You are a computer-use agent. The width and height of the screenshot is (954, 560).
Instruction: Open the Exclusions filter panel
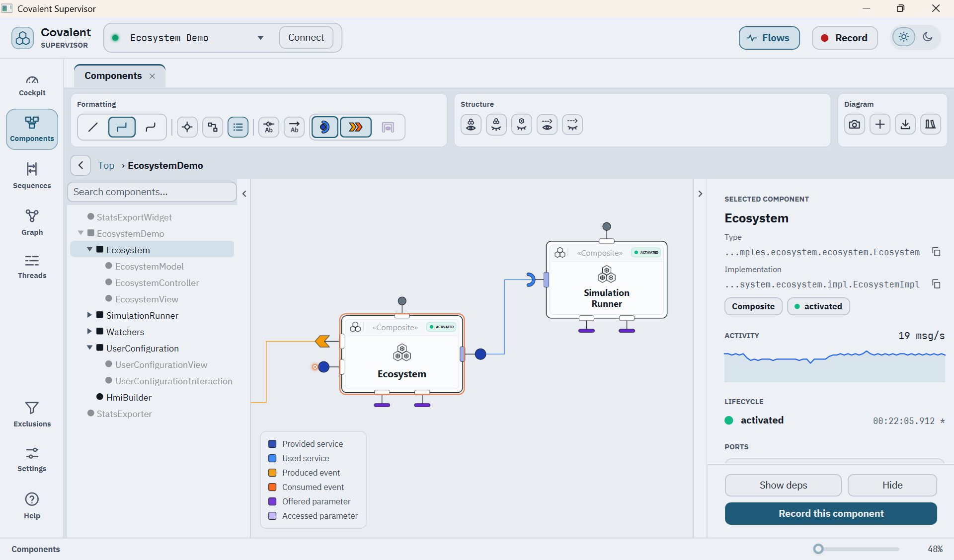(32, 414)
